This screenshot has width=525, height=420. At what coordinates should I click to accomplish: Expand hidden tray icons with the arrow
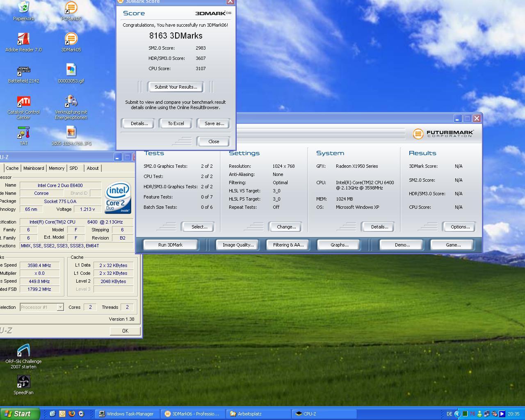(x=457, y=414)
